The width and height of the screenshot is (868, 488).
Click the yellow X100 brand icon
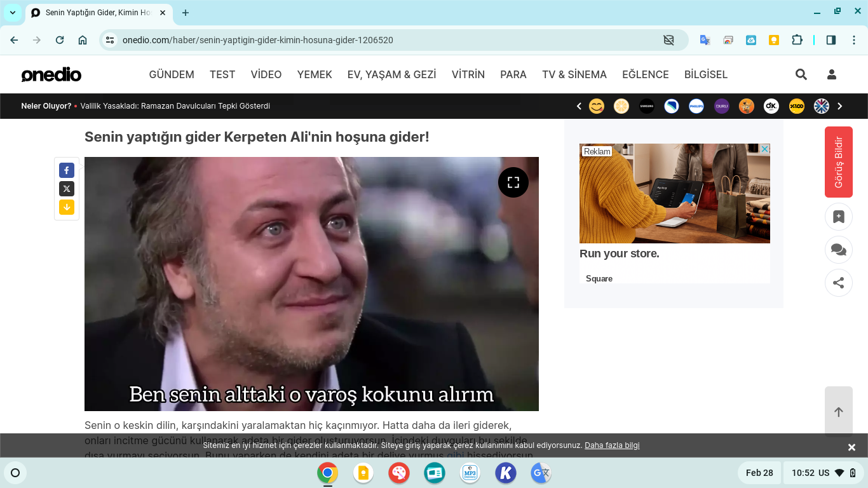[797, 106]
